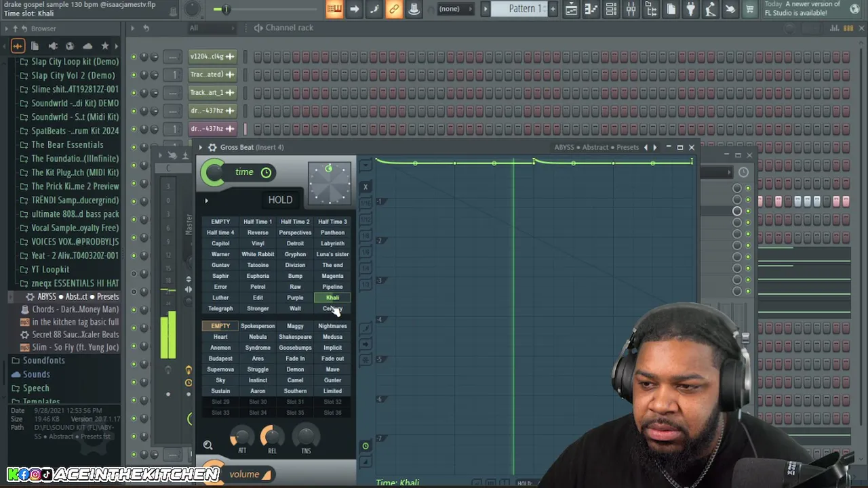Click the magnifier icon in Gross Beat
868x488 pixels.
tap(208, 445)
